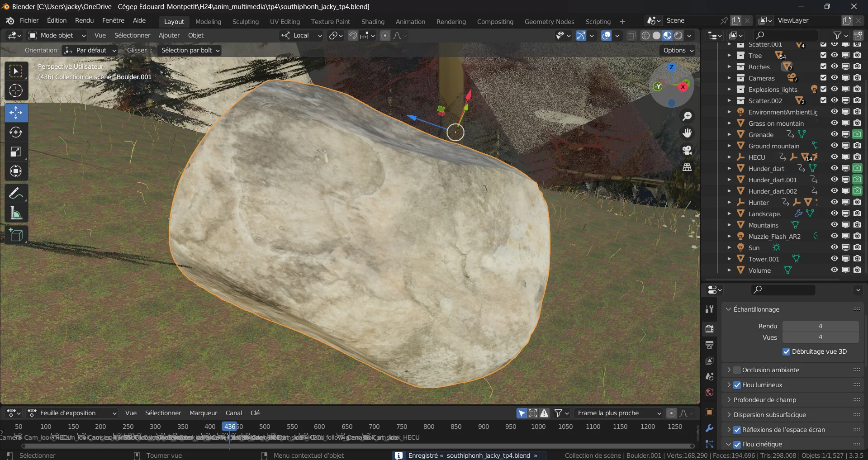868x460 pixels.
Task: Open the Local orientation dropdown
Action: tap(301, 35)
